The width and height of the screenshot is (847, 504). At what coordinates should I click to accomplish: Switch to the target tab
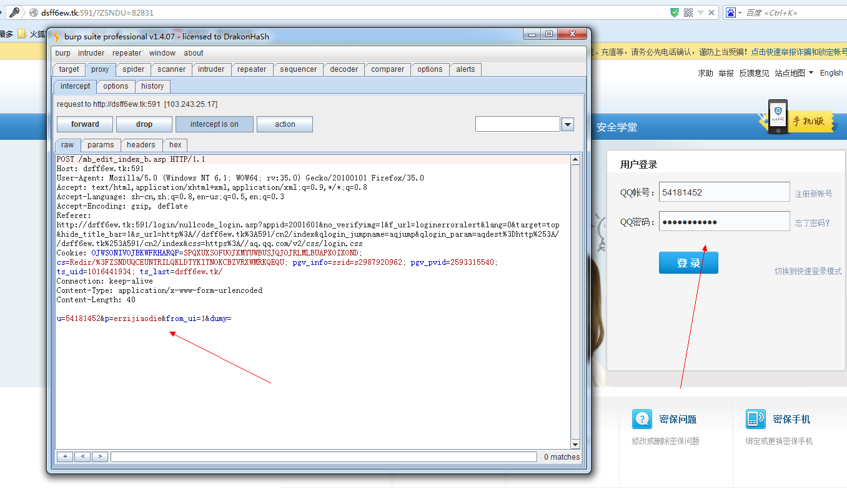click(x=69, y=69)
